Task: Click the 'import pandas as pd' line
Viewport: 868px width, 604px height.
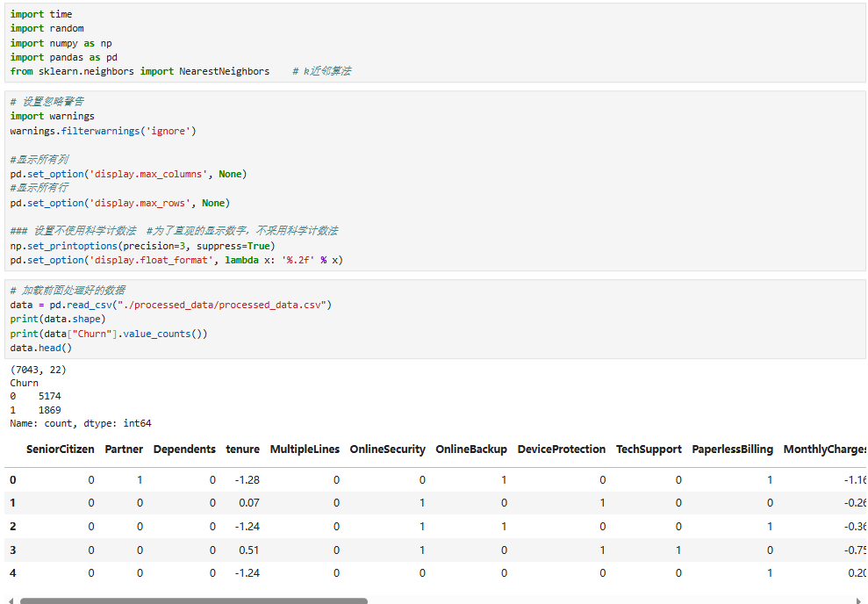Action: (64, 58)
